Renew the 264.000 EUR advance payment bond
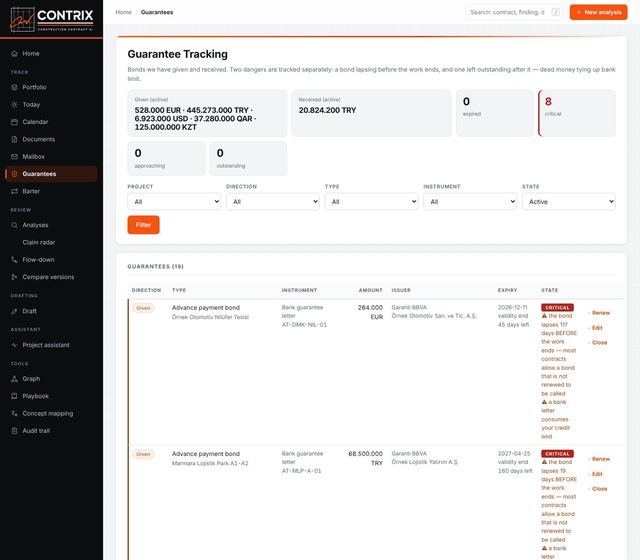The height and width of the screenshot is (560, 640). pyautogui.click(x=600, y=313)
